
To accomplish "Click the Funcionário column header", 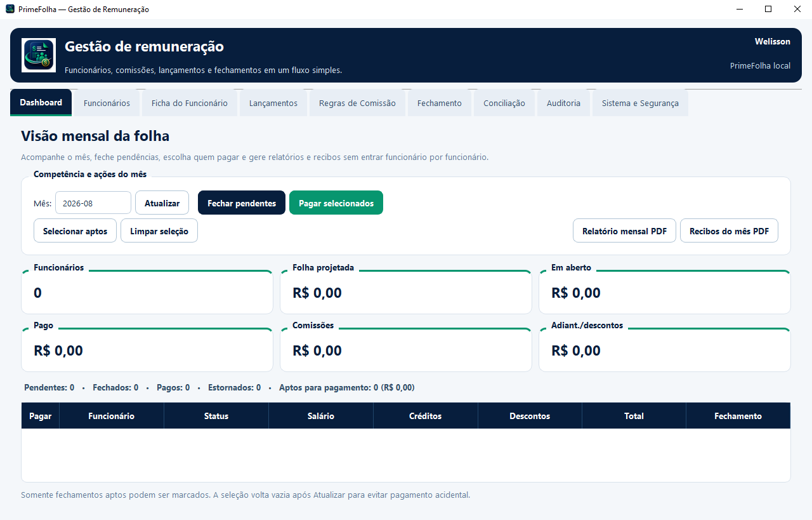I will [x=112, y=416].
